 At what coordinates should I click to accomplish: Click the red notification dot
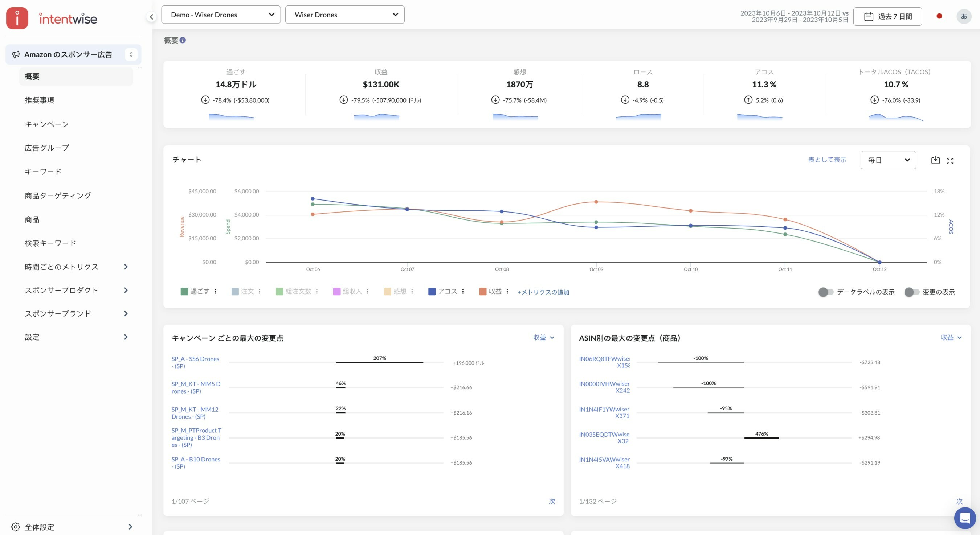click(x=939, y=16)
